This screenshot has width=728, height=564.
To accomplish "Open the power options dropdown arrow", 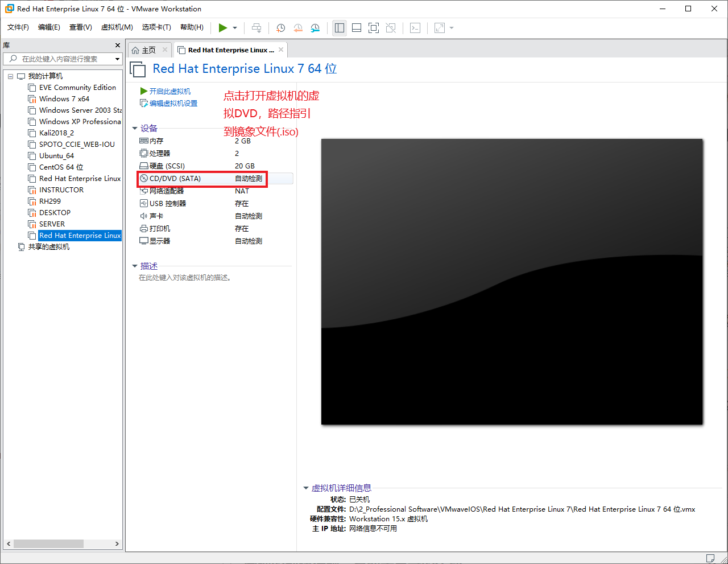I will (235, 28).
